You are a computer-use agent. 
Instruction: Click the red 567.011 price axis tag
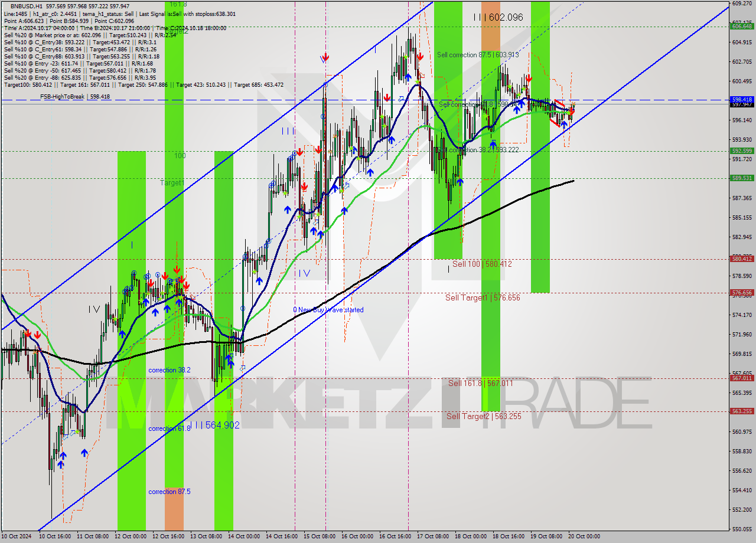[742, 378]
